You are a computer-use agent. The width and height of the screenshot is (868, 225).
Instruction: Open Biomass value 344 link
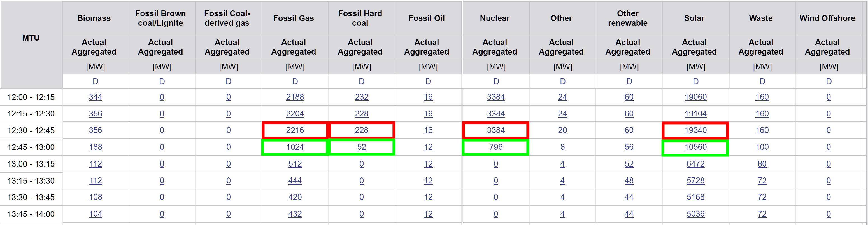(x=95, y=97)
